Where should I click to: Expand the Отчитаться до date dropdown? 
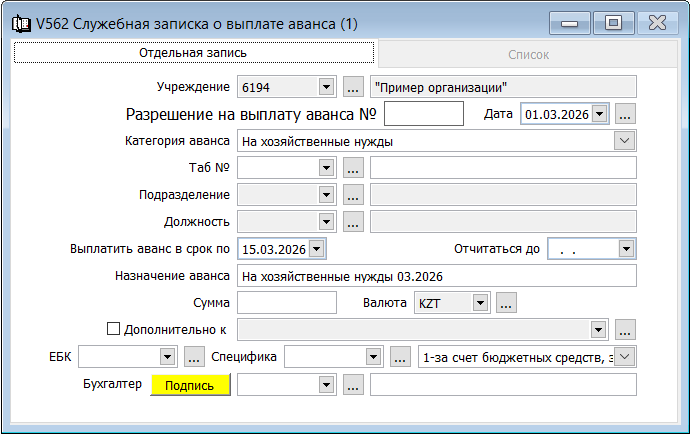(625, 248)
